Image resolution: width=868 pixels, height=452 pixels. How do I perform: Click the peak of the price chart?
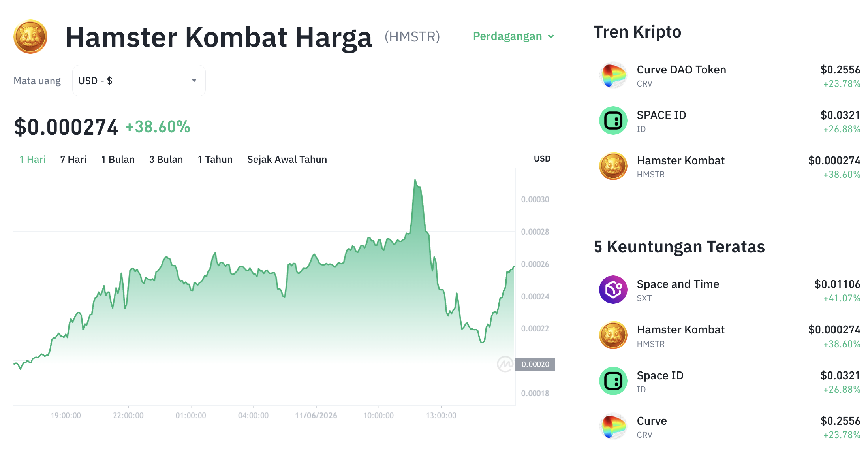coord(415,180)
